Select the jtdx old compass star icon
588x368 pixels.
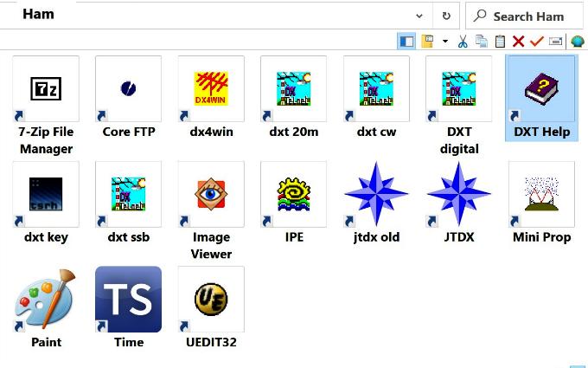376,194
